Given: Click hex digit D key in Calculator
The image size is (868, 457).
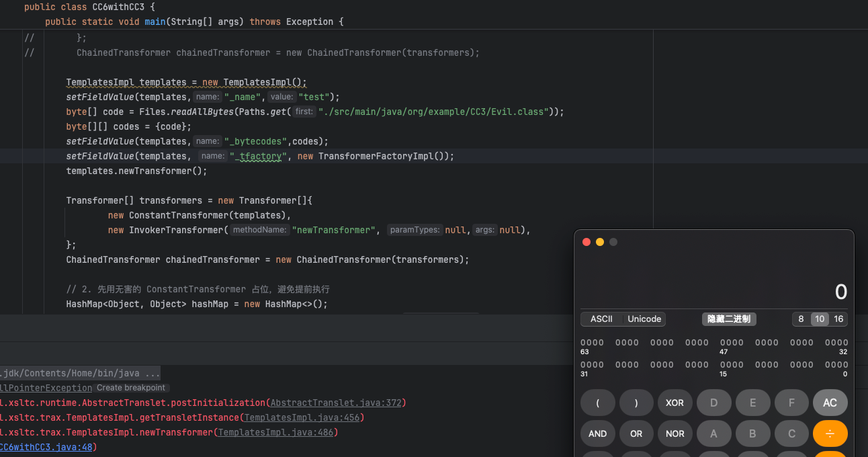Looking at the screenshot, I should coord(713,403).
